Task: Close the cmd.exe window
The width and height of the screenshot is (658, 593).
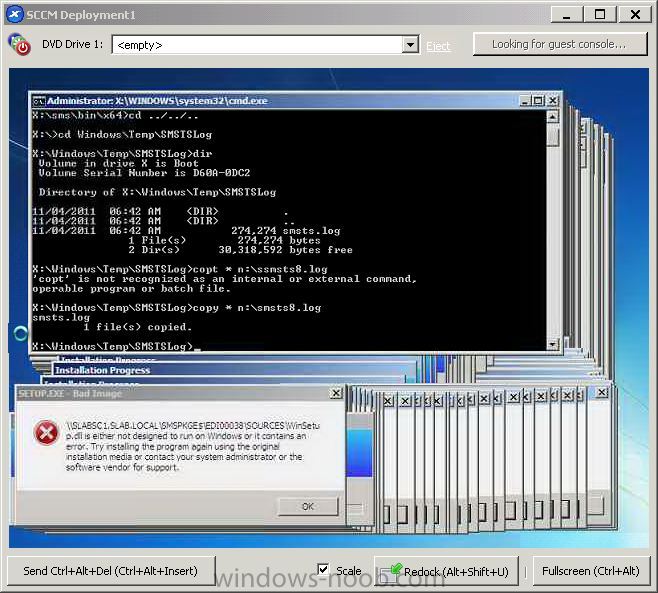Action: pos(553,101)
